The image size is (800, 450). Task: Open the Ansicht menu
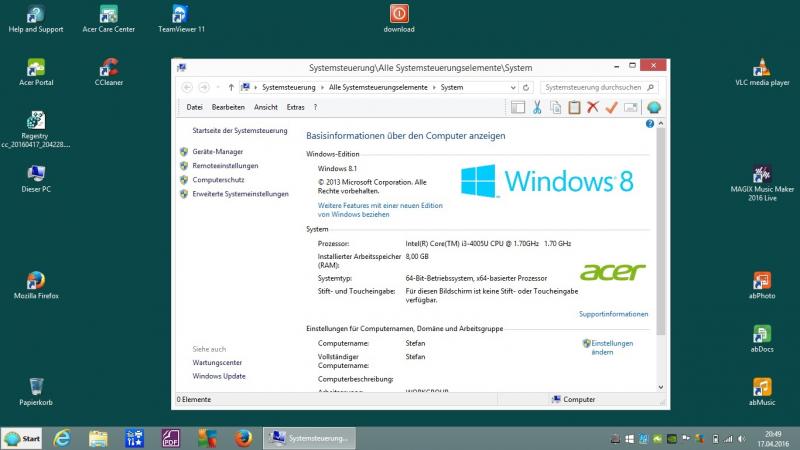pyautogui.click(x=266, y=107)
